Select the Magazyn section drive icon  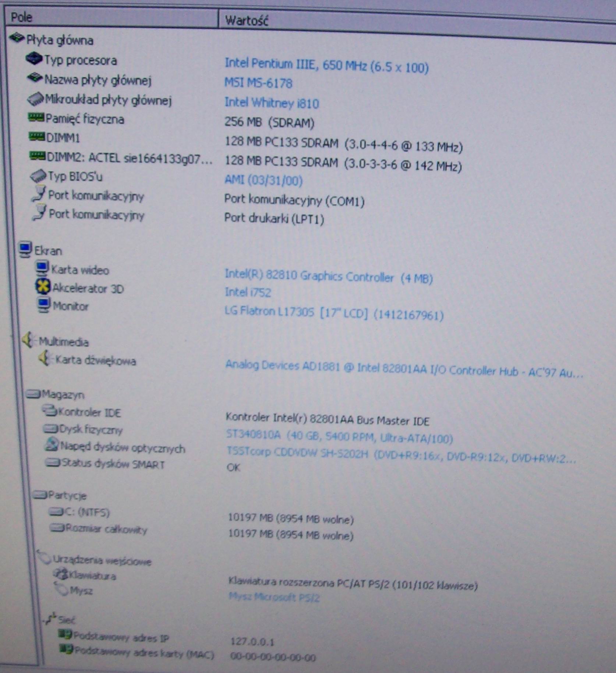[x=33, y=394]
